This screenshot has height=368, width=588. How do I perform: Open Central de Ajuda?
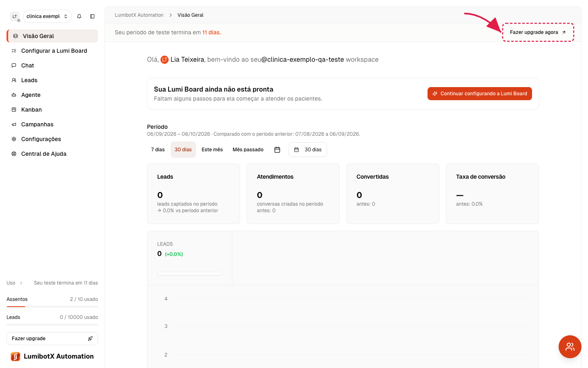pos(52,154)
